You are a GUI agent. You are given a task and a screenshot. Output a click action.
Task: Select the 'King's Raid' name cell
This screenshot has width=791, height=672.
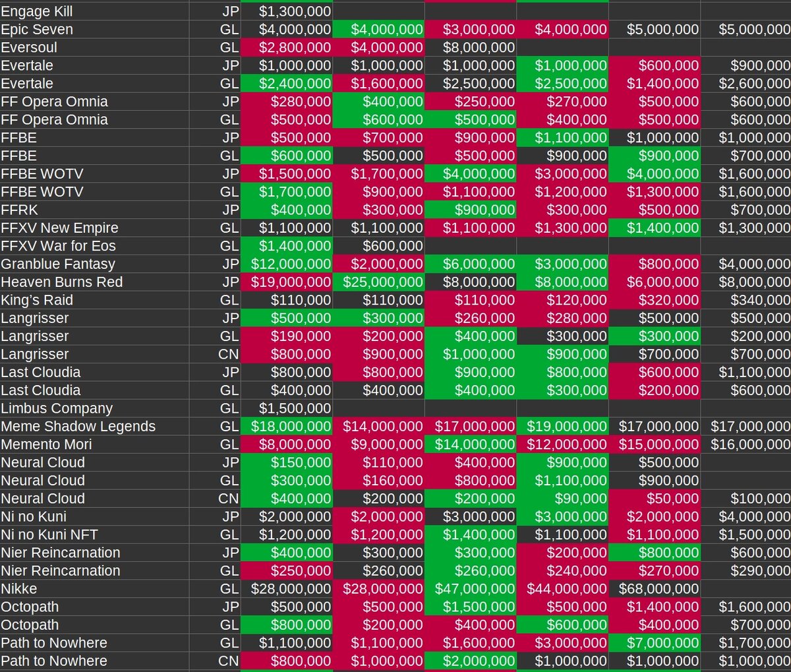(x=94, y=299)
